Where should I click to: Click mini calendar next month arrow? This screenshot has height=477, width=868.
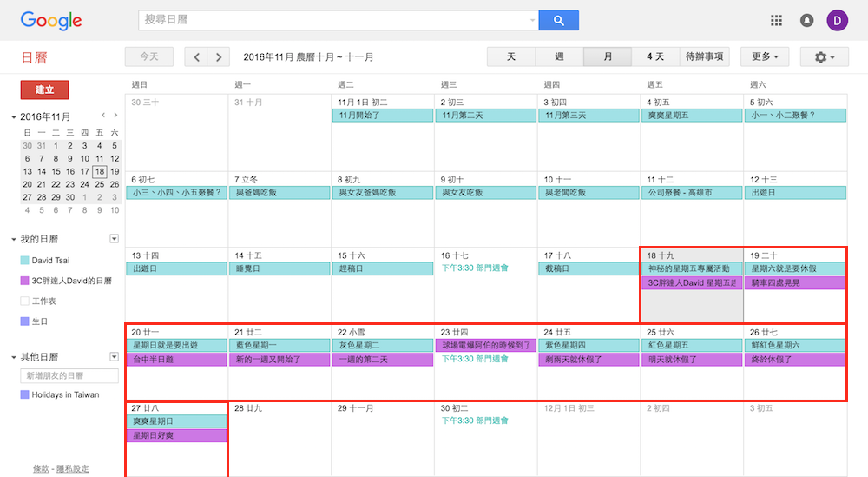(116, 116)
